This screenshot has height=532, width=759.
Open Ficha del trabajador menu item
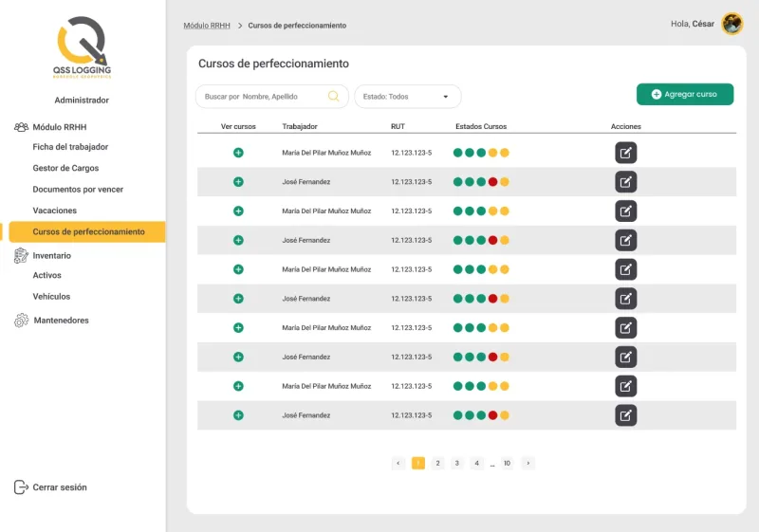coord(70,147)
